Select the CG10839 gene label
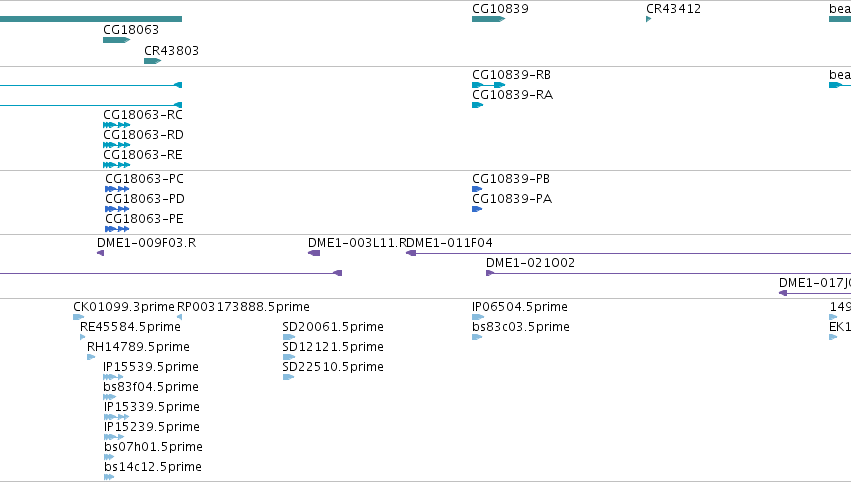The height and width of the screenshot is (482, 851). point(500,9)
